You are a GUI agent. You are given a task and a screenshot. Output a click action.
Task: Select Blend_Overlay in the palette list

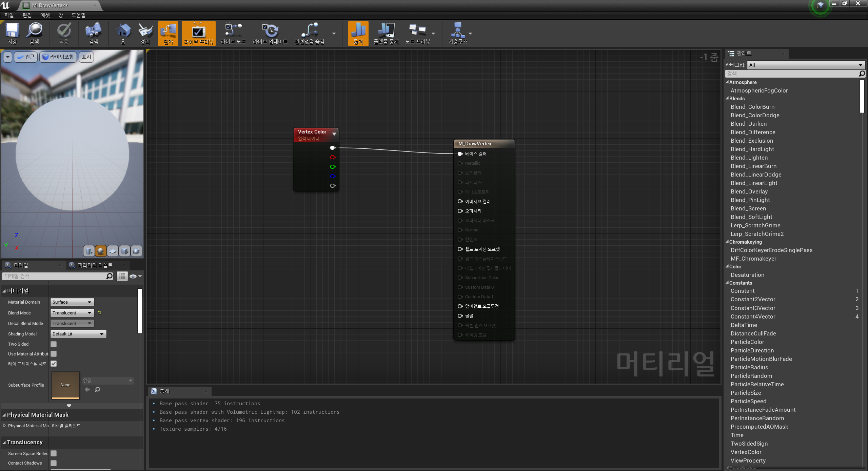[x=749, y=191]
